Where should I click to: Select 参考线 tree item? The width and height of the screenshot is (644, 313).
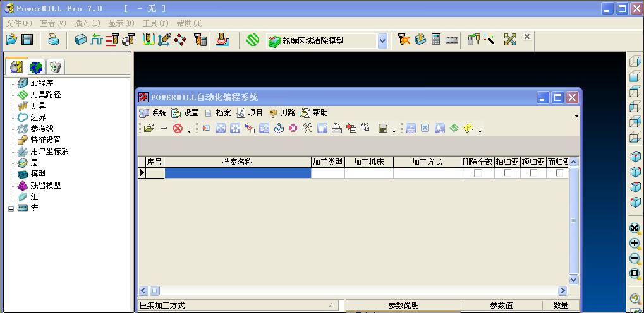point(42,129)
